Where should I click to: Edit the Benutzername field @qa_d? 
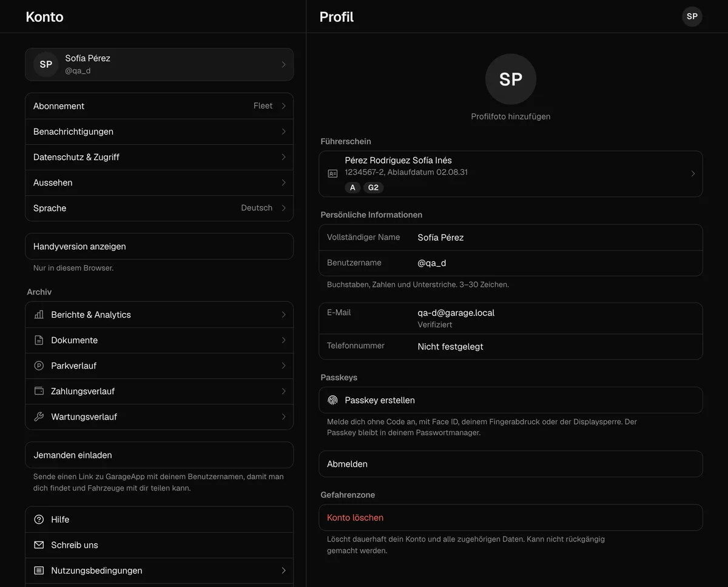(x=511, y=263)
